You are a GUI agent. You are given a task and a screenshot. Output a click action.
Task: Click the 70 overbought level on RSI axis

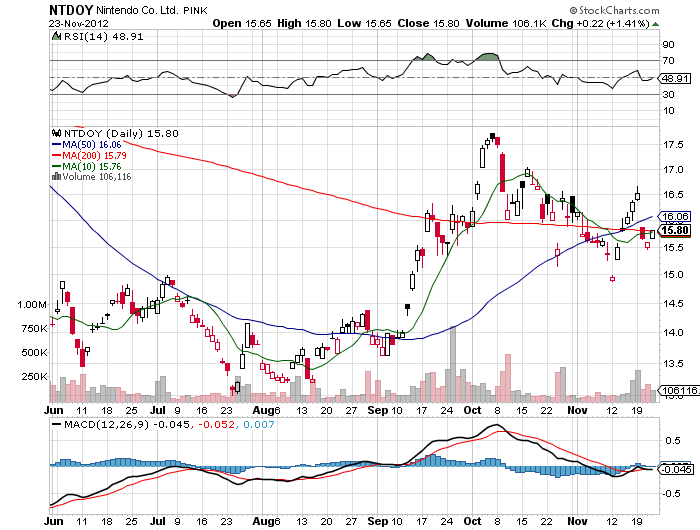668,60
